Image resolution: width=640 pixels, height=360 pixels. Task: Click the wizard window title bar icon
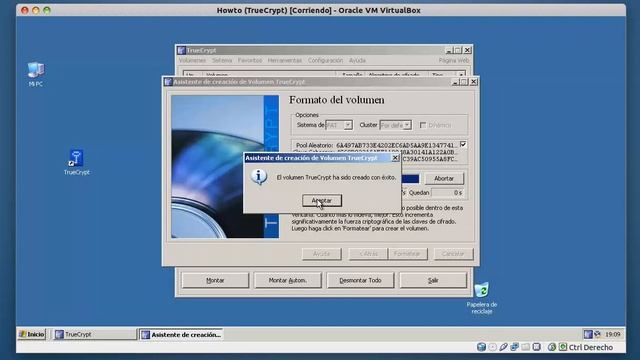coord(168,82)
